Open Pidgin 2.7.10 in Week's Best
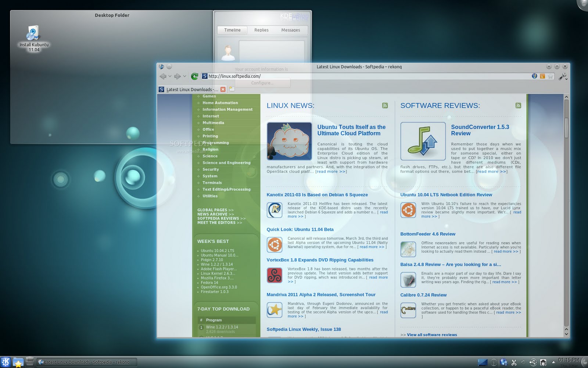 point(212,260)
